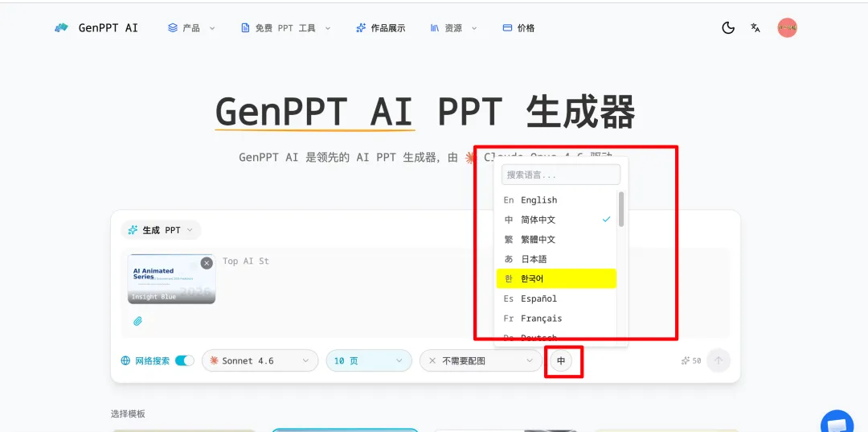
Task: Click the 50 credits sparkle indicator
Action: [x=691, y=360]
